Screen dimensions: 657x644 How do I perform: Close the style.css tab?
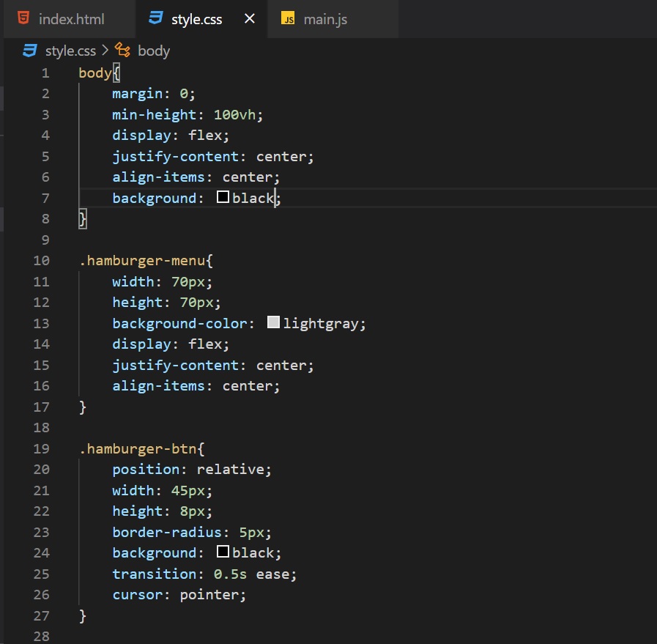[x=249, y=19]
